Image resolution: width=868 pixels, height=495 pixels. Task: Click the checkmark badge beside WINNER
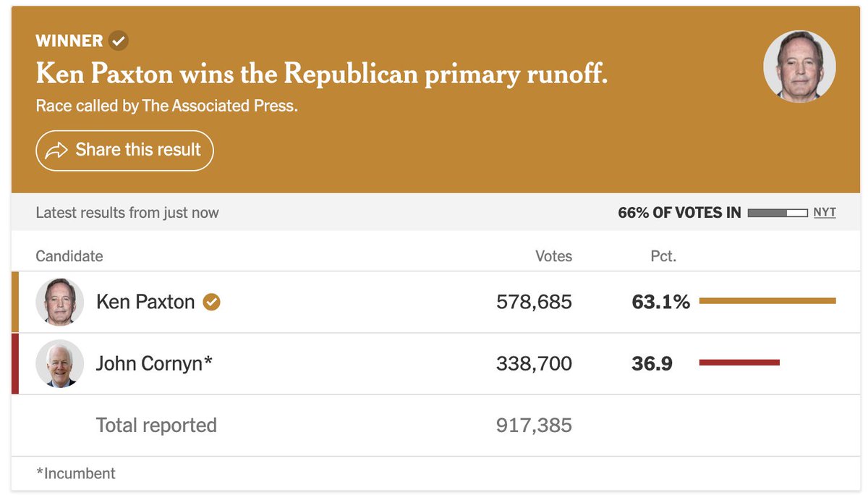coord(119,41)
